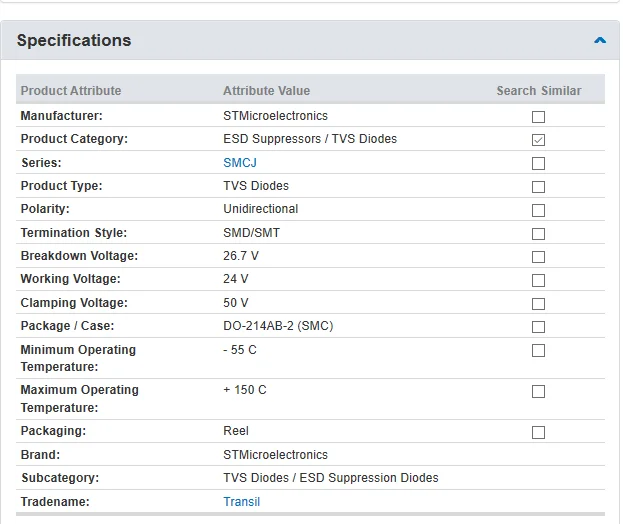Click the Product Attribute column header
Viewport: 623px width, 524px height.
pyautogui.click(x=71, y=91)
